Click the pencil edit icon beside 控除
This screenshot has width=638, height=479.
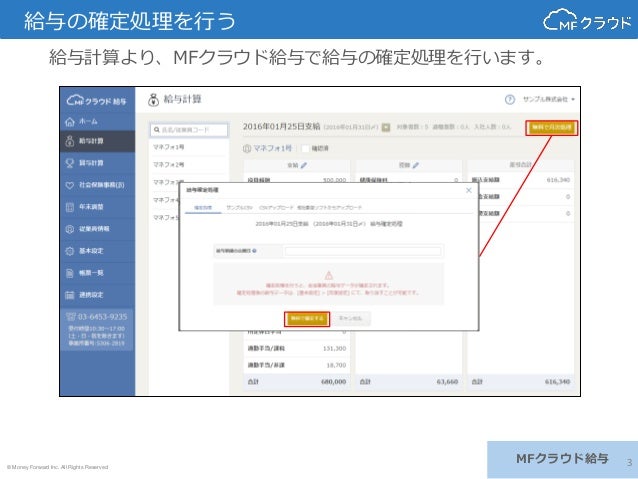415,165
